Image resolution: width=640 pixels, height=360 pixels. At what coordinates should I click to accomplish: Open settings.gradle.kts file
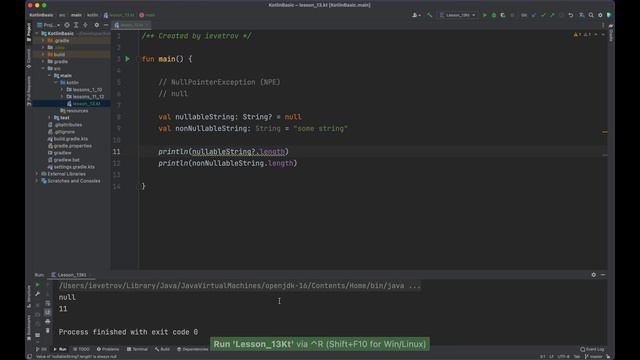click(71, 167)
